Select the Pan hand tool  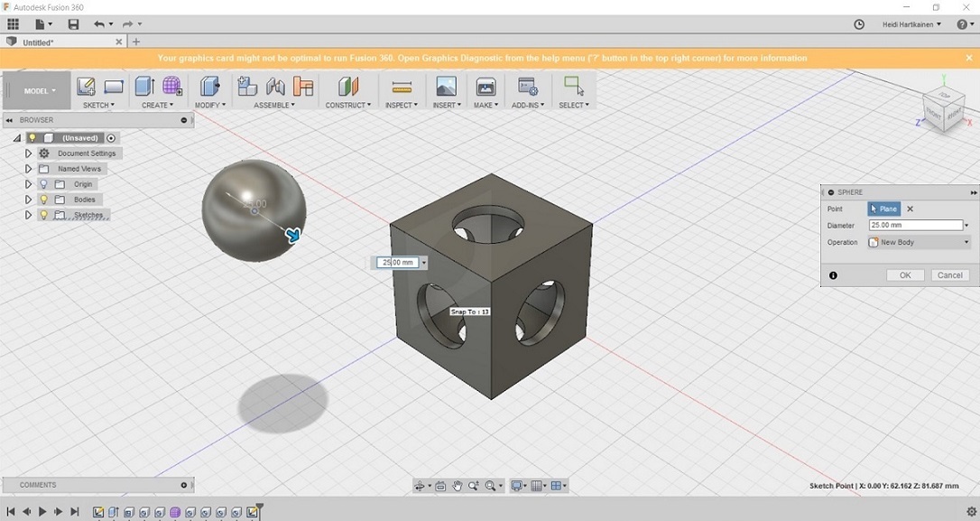(457, 486)
